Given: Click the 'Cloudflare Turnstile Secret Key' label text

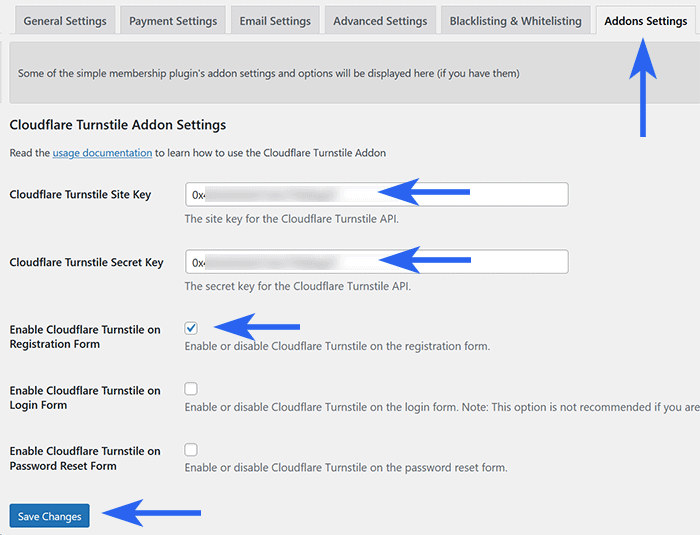Looking at the screenshot, I should [x=86, y=262].
